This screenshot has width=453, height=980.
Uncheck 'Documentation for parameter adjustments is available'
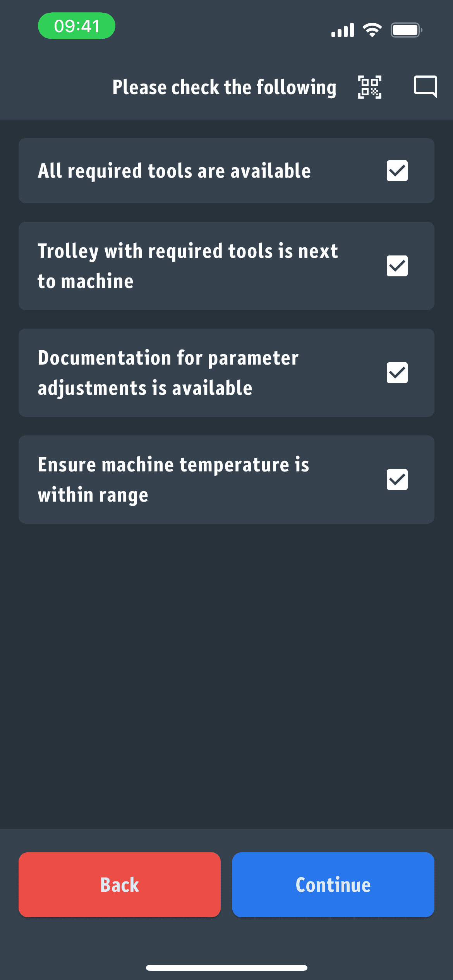coord(397,372)
